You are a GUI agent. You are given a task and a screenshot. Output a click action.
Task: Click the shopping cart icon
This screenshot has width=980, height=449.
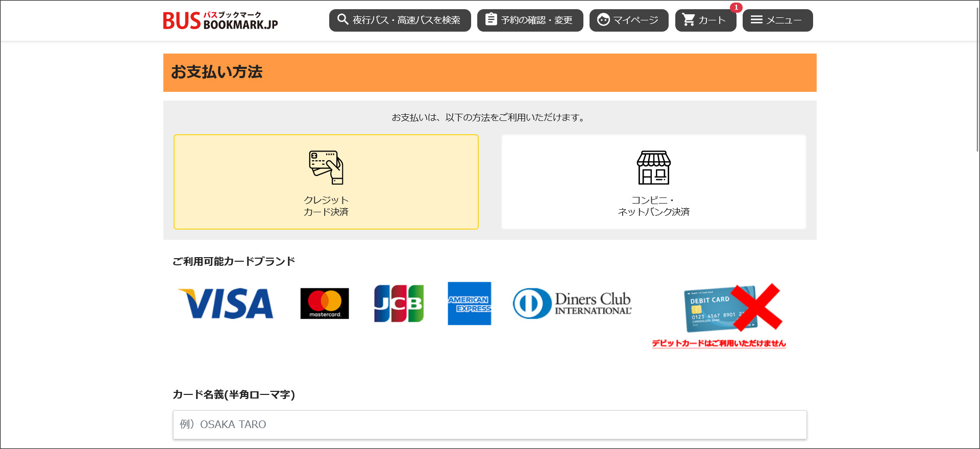(x=689, y=20)
